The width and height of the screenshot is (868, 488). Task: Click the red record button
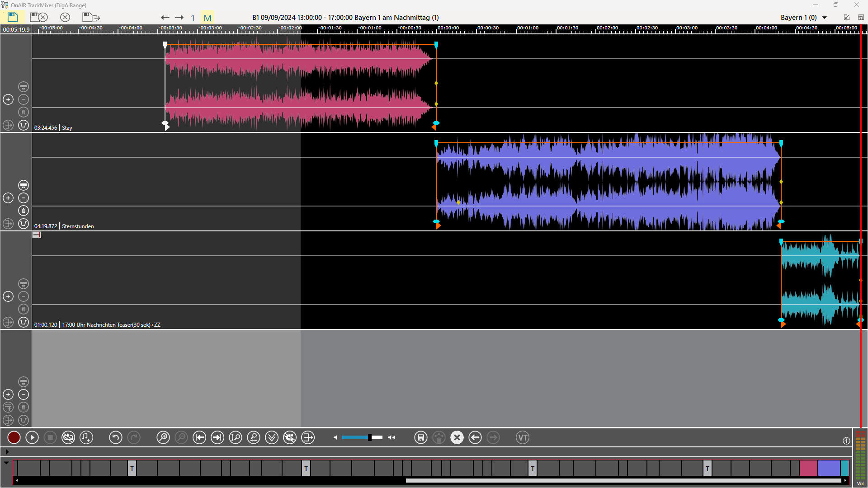14,437
